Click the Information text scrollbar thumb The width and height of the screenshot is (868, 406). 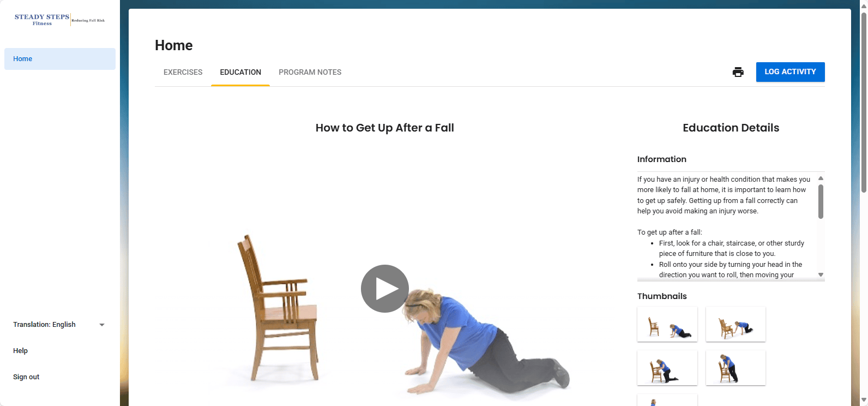(821, 201)
